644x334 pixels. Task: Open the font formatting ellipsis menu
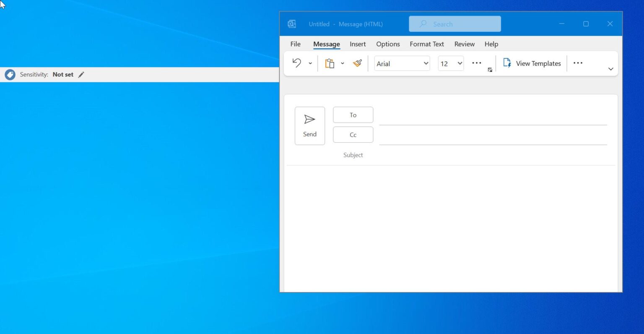pyautogui.click(x=476, y=63)
